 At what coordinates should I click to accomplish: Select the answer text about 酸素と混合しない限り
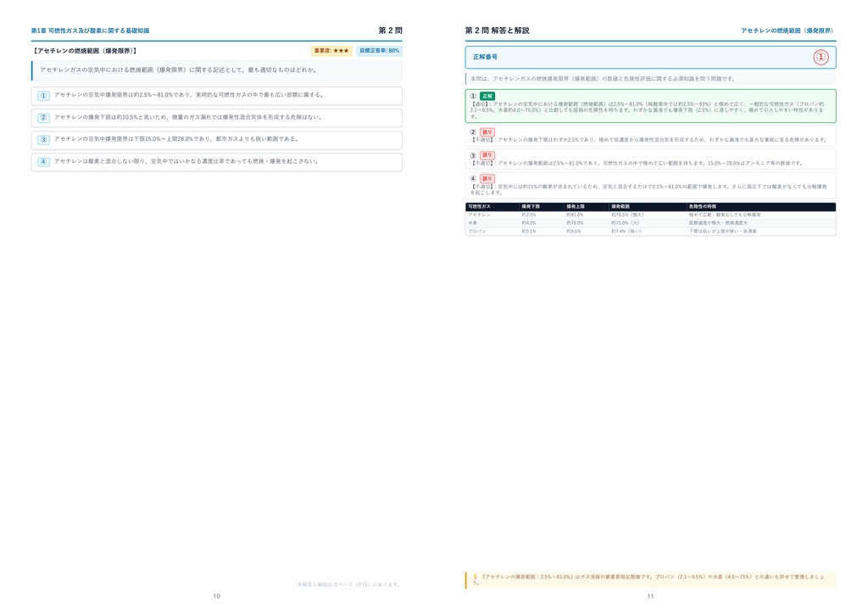pyautogui.click(x=186, y=162)
